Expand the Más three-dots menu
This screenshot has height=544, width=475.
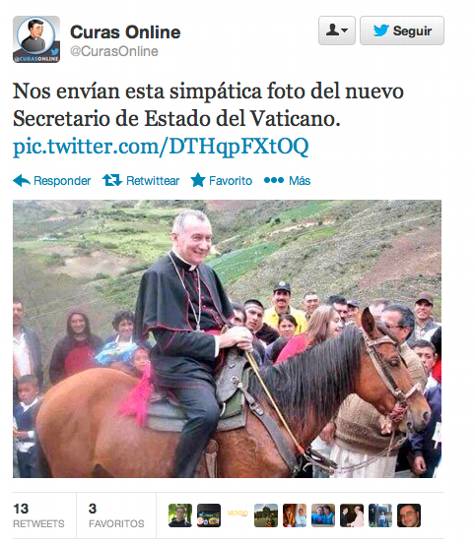point(274,180)
